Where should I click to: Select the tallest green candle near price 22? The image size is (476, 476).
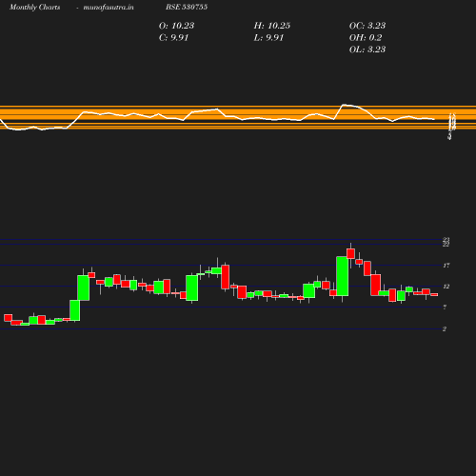click(342, 276)
